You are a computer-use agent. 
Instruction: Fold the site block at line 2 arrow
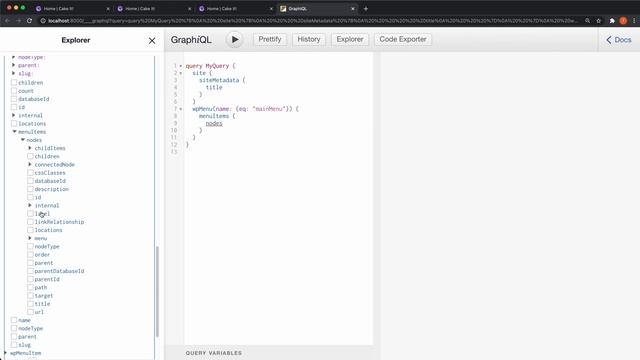pos(181,73)
